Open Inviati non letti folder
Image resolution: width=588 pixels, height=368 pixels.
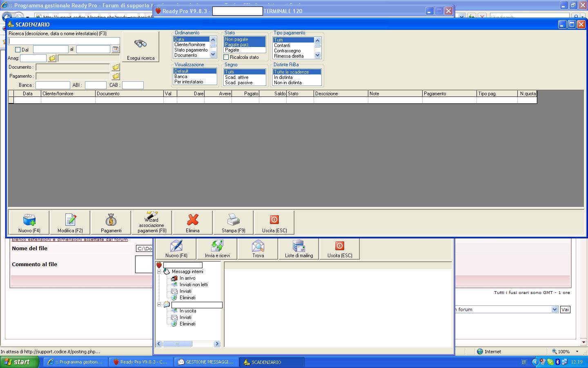tap(194, 285)
